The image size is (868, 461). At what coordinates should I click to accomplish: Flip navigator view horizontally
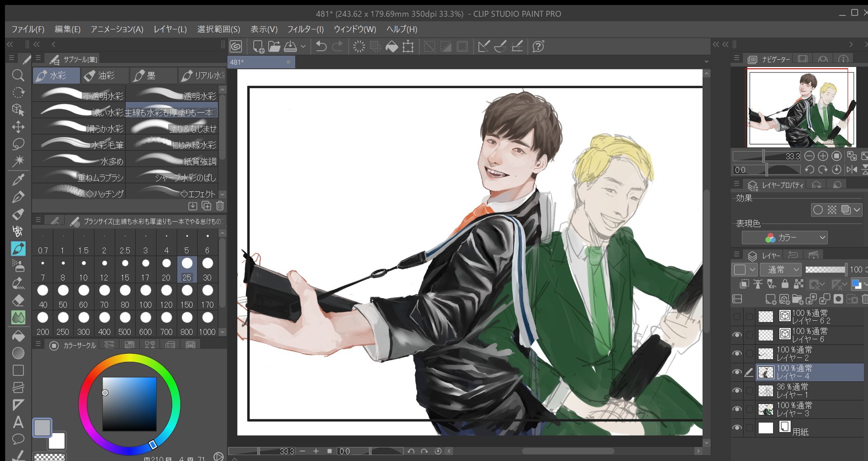pos(852,170)
